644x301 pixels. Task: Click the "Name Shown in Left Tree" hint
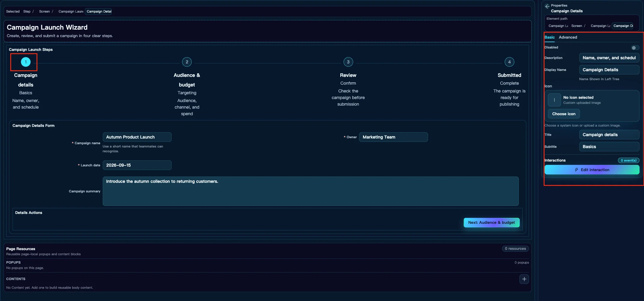click(599, 79)
